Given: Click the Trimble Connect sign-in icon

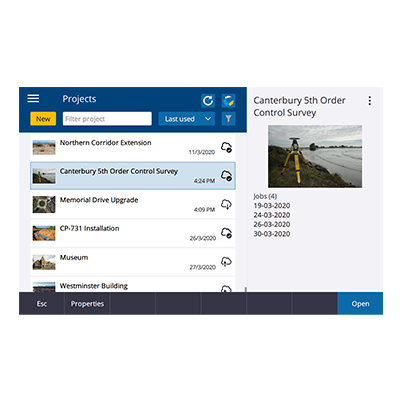Looking at the screenshot, I should click(x=228, y=100).
